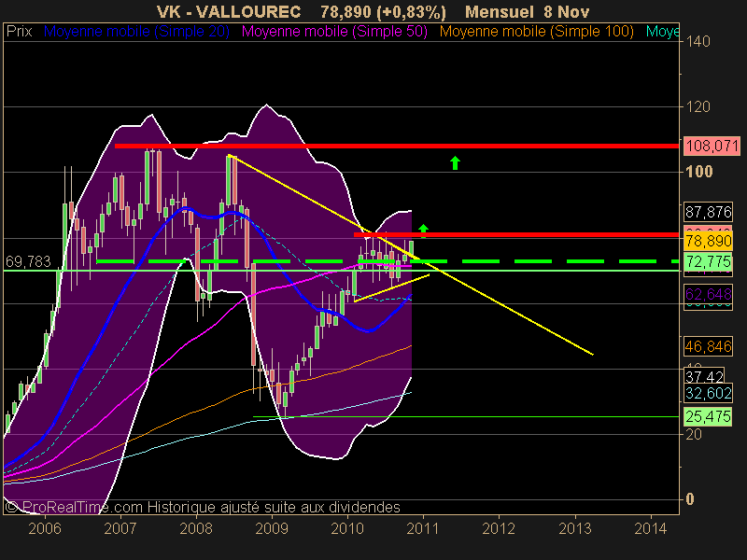Click the 87,876 price label
Image resolution: width=747 pixels, height=560 pixels.
pos(708,212)
